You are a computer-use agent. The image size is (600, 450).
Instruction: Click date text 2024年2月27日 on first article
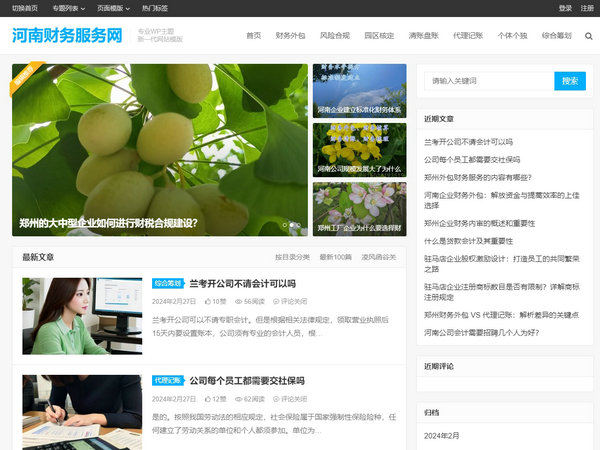[174, 302]
